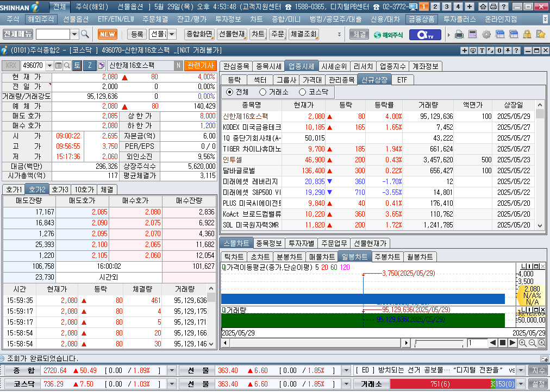This screenshot has height=392, width=550.
Task: Click the chart bar count input field
Action: pos(477,343)
